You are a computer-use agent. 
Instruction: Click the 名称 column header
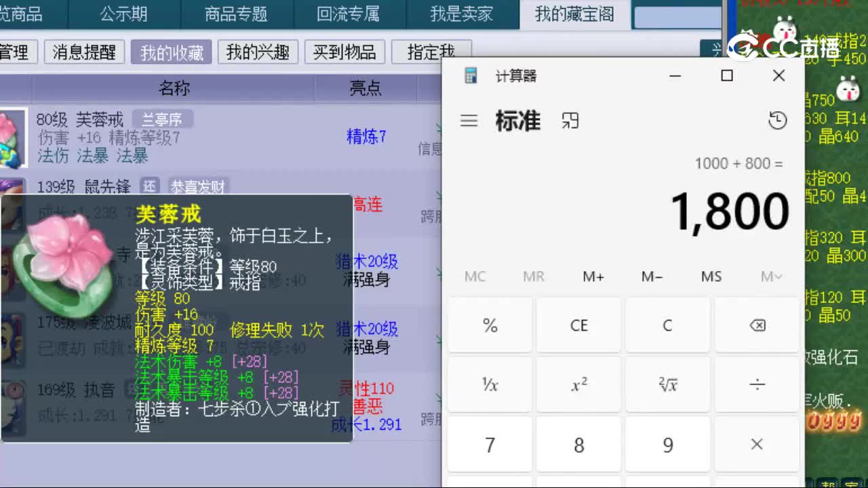pos(174,88)
